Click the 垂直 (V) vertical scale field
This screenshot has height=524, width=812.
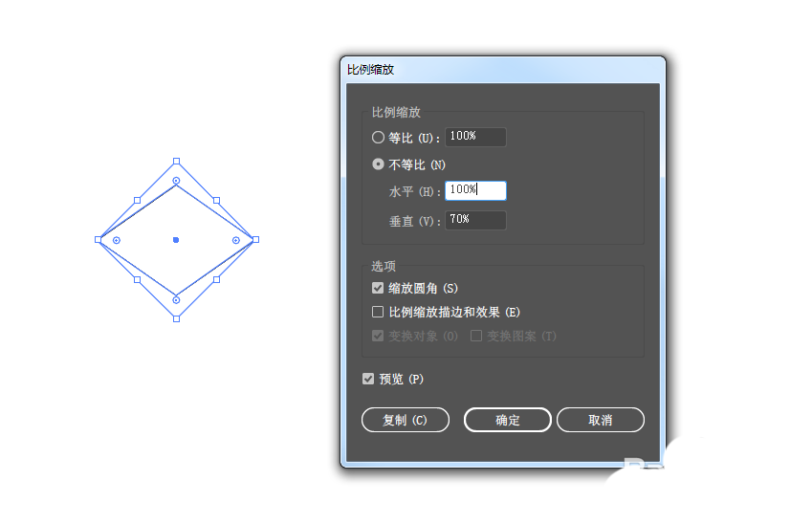[x=475, y=220]
